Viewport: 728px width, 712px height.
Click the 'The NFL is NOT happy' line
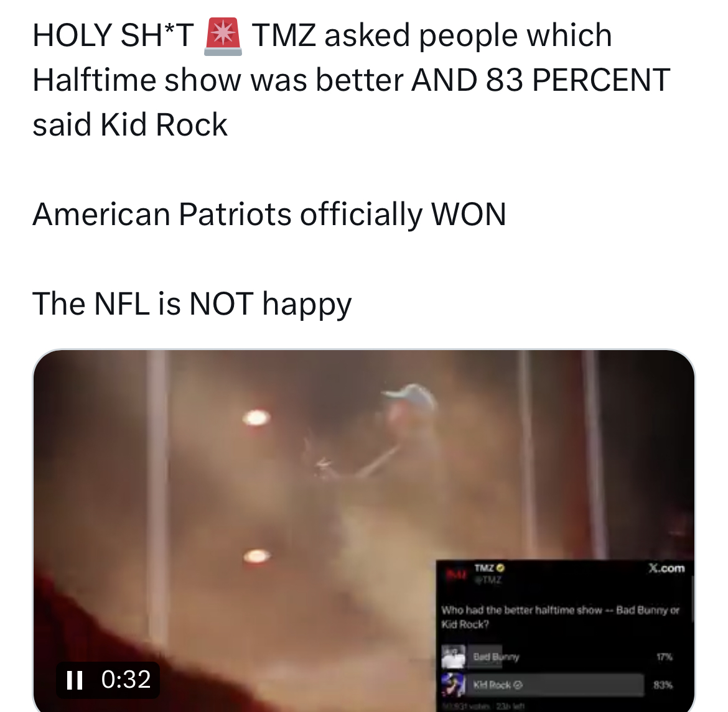[192, 303]
